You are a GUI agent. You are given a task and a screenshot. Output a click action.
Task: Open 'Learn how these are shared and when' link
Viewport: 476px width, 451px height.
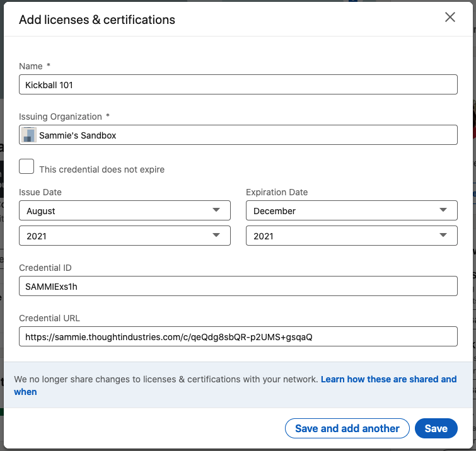388,379
